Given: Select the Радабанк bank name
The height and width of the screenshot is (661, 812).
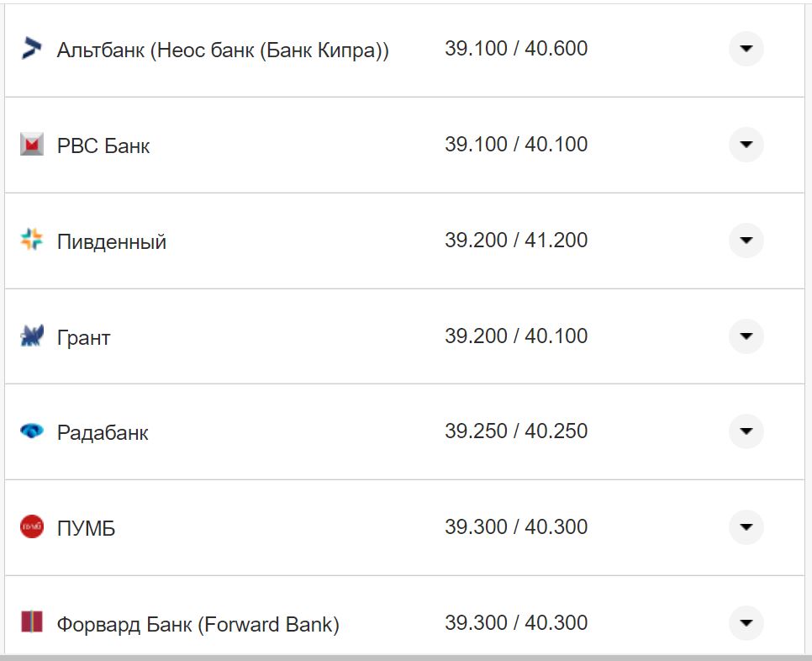Looking at the screenshot, I should coord(103,433).
